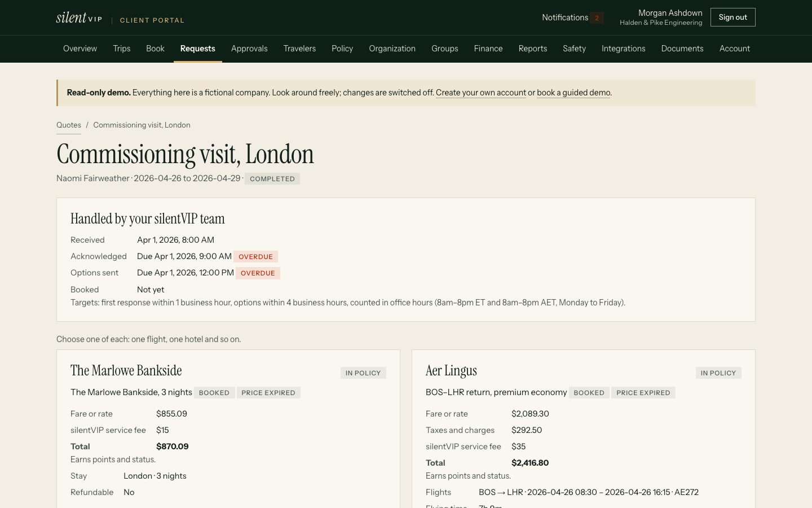Click the COMPLETED status badge
This screenshot has width=812, height=508.
[272, 179]
